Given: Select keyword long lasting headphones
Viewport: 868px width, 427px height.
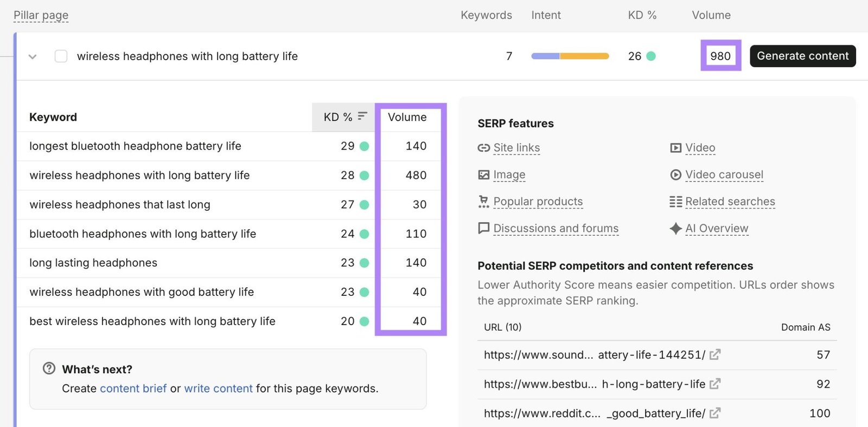Looking at the screenshot, I should pyautogui.click(x=93, y=262).
